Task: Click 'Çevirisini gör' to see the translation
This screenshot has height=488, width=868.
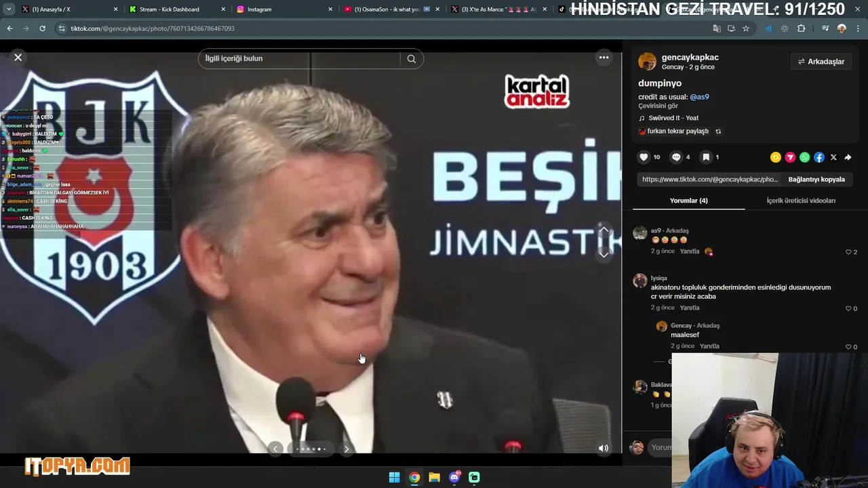Action: [x=658, y=106]
